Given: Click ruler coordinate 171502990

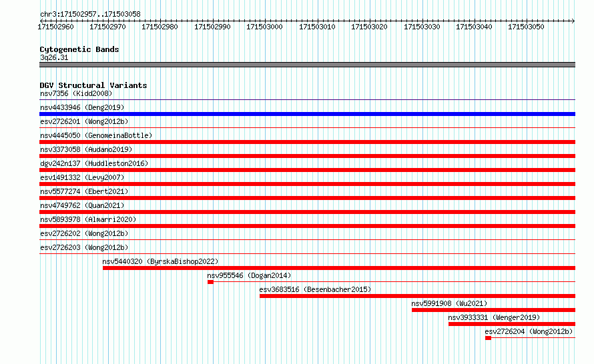Looking at the screenshot, I should pos(212,27).
